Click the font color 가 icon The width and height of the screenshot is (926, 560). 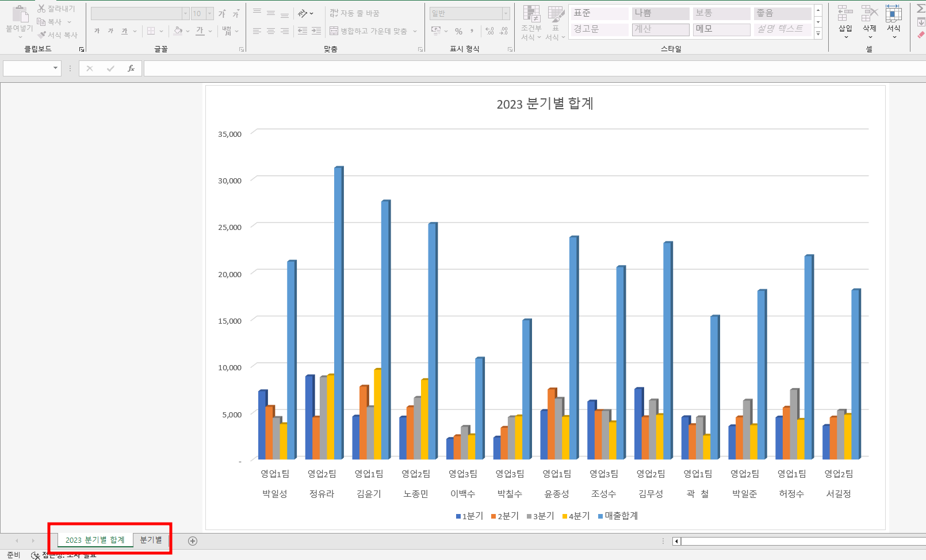[x=200, y=31]
